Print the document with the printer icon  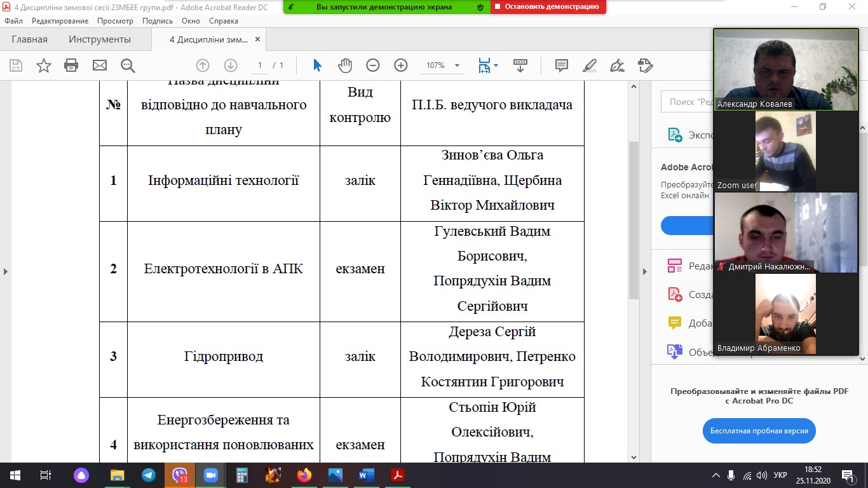(x=71, y=65)
